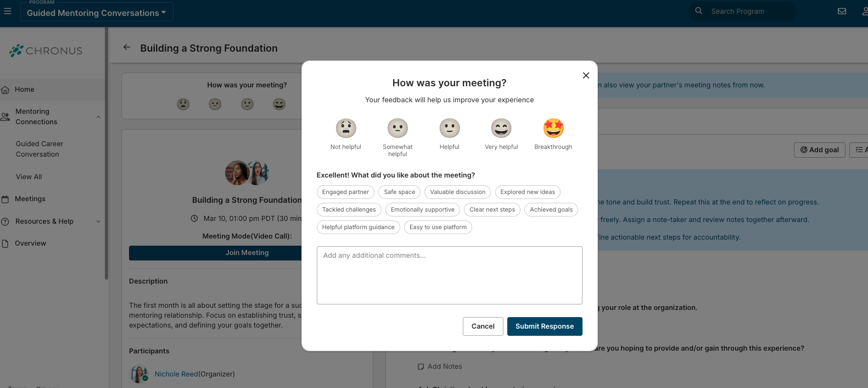This screenshot has width=868, height=388.
Task: Click the search magnifier in the top bar
Action: pos(698,11)
